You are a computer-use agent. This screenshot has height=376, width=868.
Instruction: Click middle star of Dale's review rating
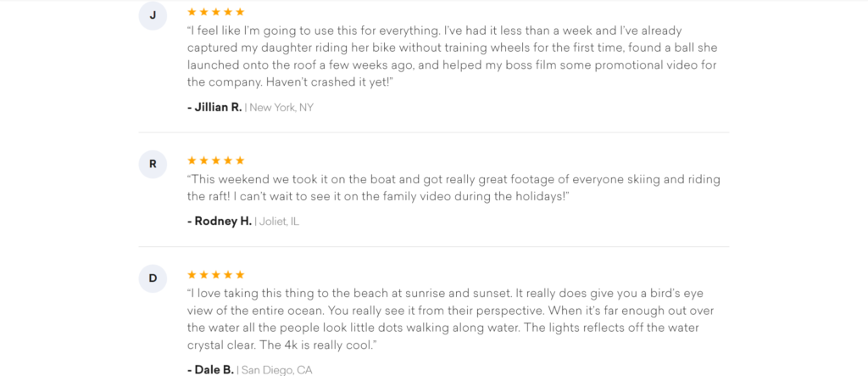tap(216, 275)
